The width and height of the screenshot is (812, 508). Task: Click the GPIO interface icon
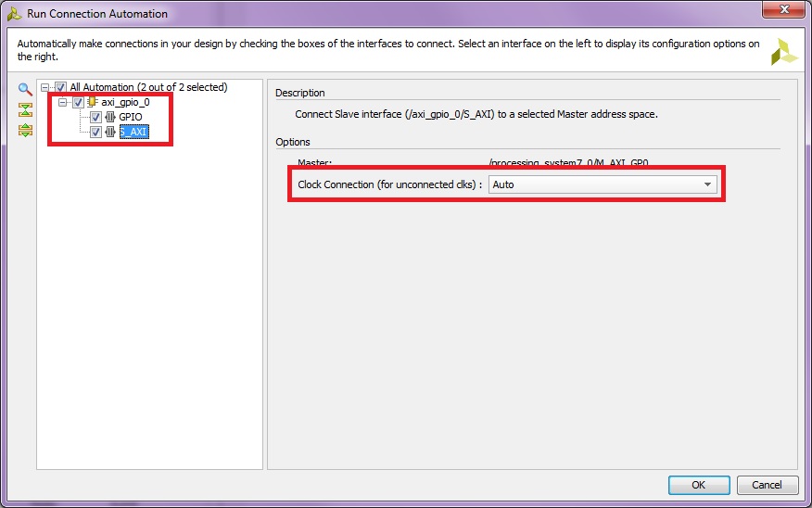109,117
